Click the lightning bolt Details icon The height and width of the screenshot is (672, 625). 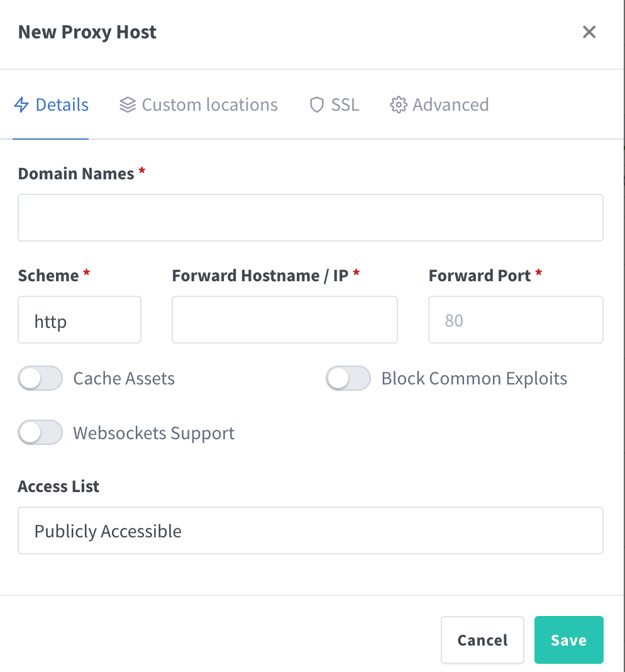click(x=21, y=104)
